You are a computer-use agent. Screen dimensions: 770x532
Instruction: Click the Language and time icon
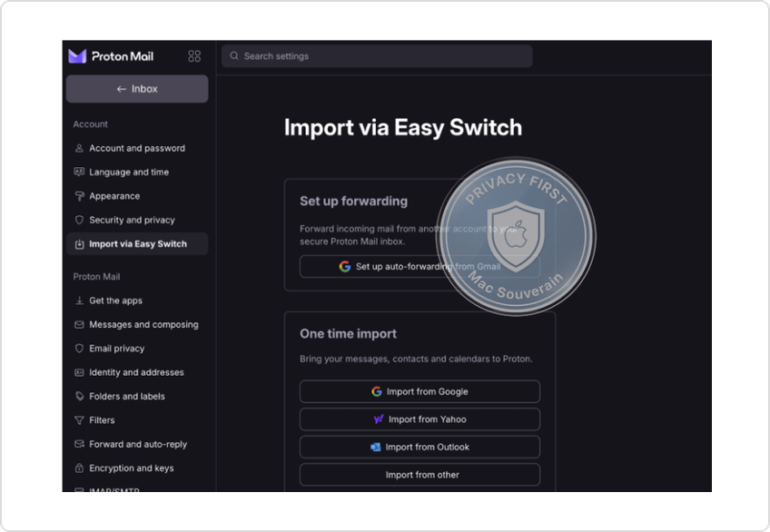pyautogui.click(x=79, y=172)
